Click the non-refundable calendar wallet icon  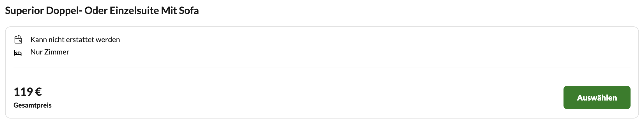(x=18, y=39)
